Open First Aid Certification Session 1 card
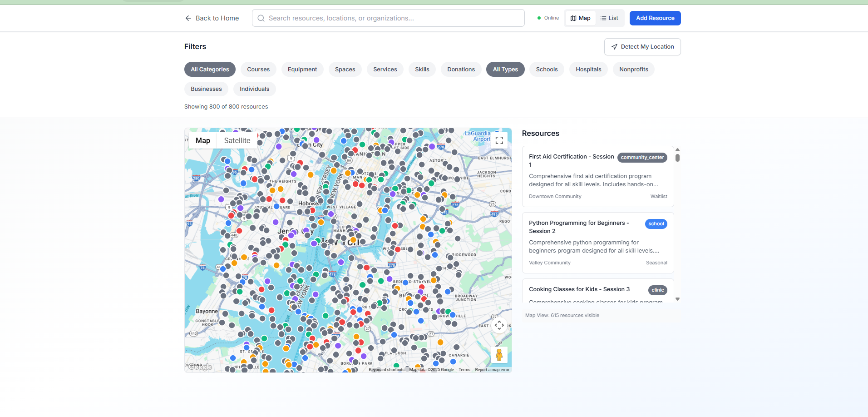Viewport: 868px width, 417px height. (598, 177)
